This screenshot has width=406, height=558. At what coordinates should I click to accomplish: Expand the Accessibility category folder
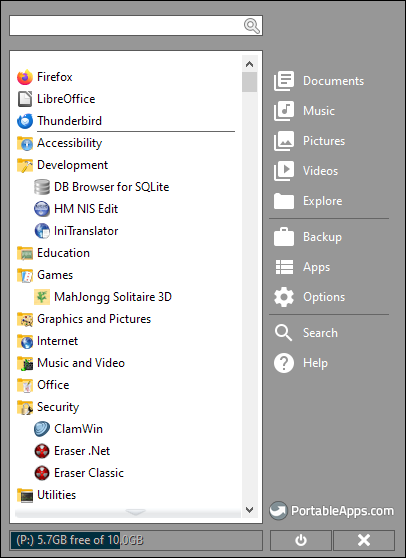click(25, 143)
